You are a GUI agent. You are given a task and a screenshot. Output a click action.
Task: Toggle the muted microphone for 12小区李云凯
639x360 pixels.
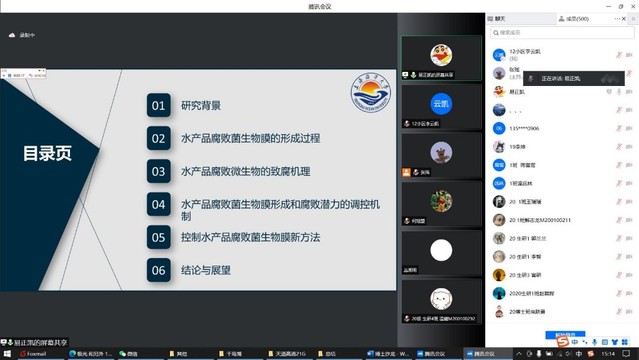tap(619, 55)
